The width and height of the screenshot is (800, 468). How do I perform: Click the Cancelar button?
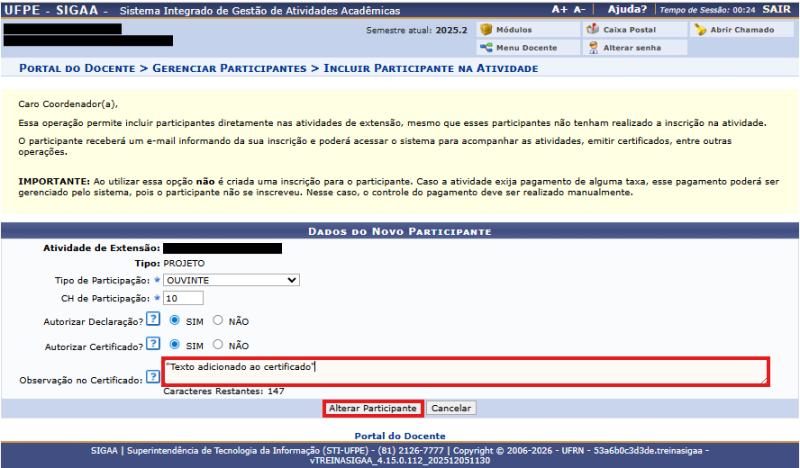click(x=451, y=408)
